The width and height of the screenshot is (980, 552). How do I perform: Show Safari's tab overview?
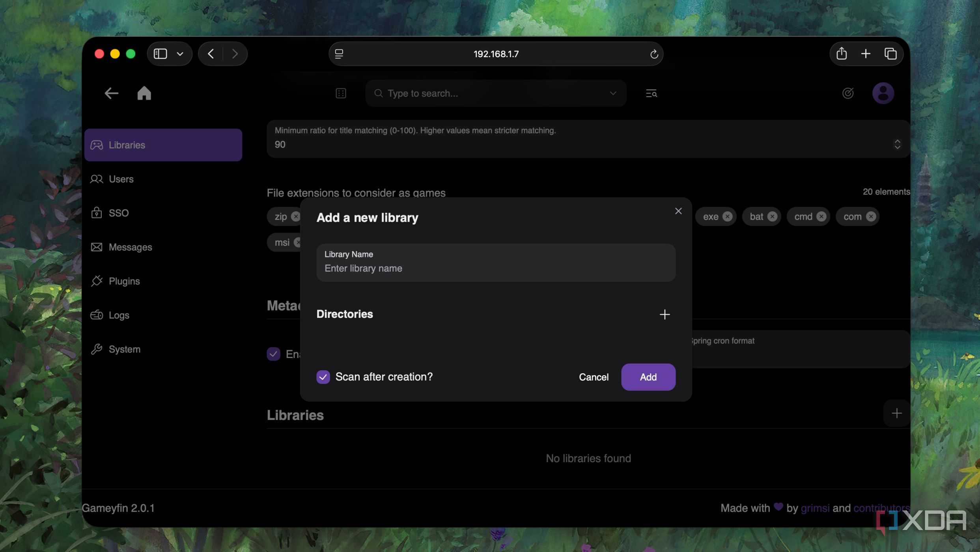tap(890, 54)
